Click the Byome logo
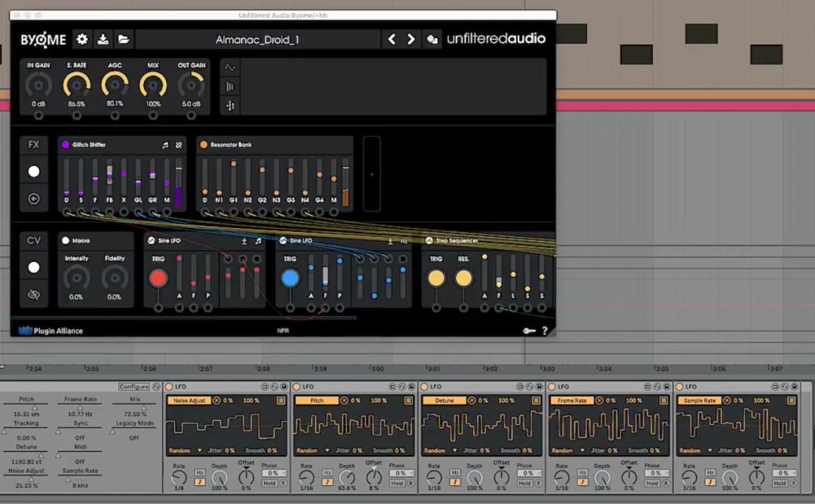Viewport: 815px width, 504px height. 43,39
